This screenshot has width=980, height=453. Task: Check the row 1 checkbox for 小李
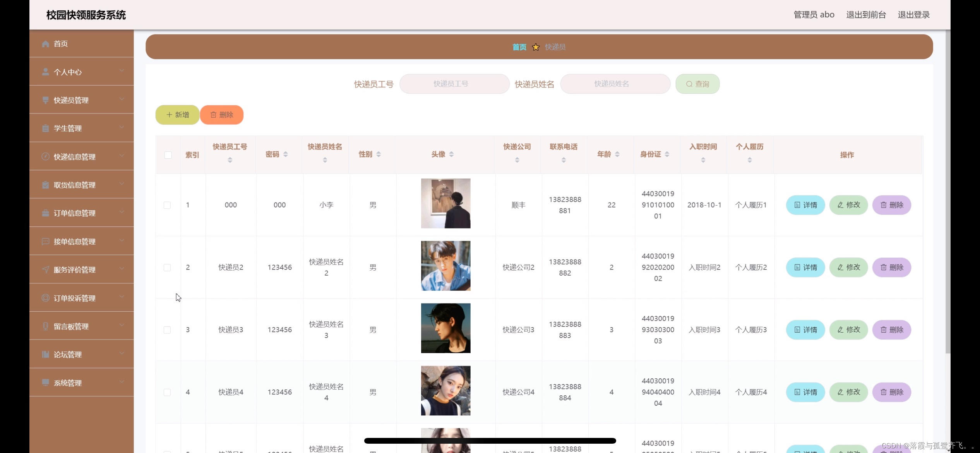tap(167, 205)
